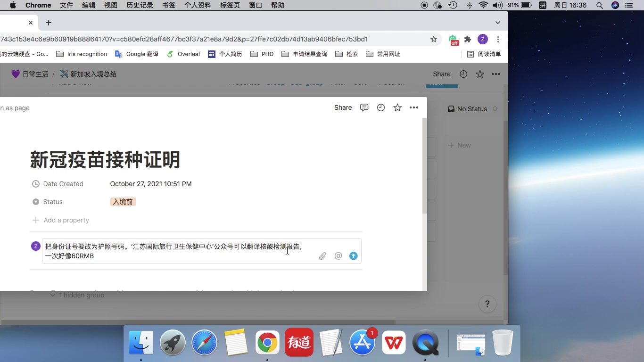Open the Chrome menu in menu bar

click(38, 5)
